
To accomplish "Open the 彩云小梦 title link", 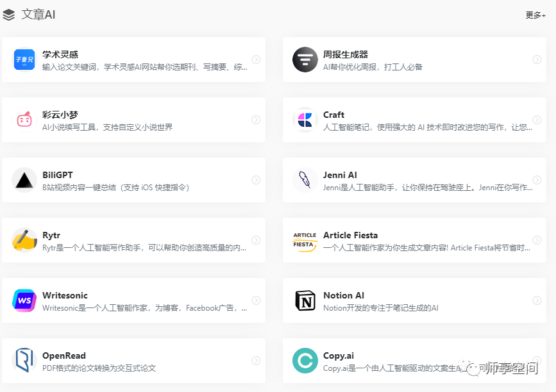I will (60, 115).
